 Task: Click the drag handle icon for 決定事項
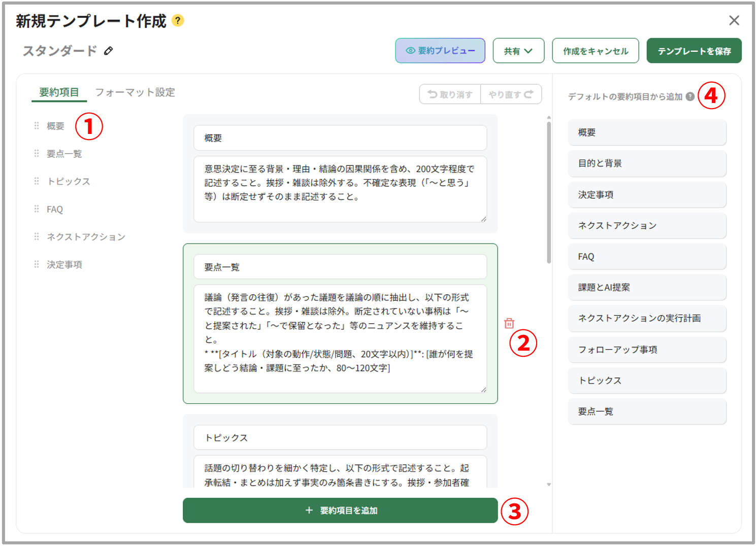point(37,264)
